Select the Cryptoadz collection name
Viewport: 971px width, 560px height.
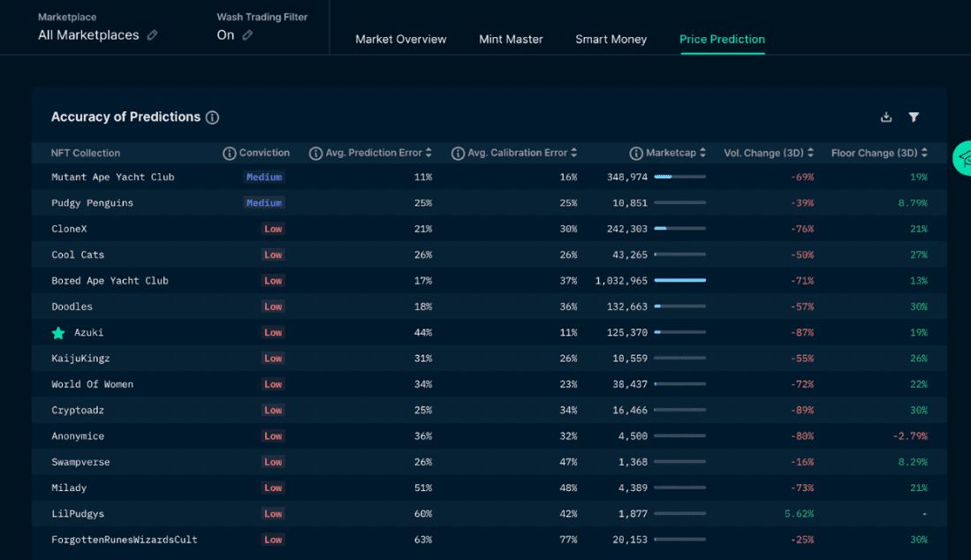pos(78,410)
